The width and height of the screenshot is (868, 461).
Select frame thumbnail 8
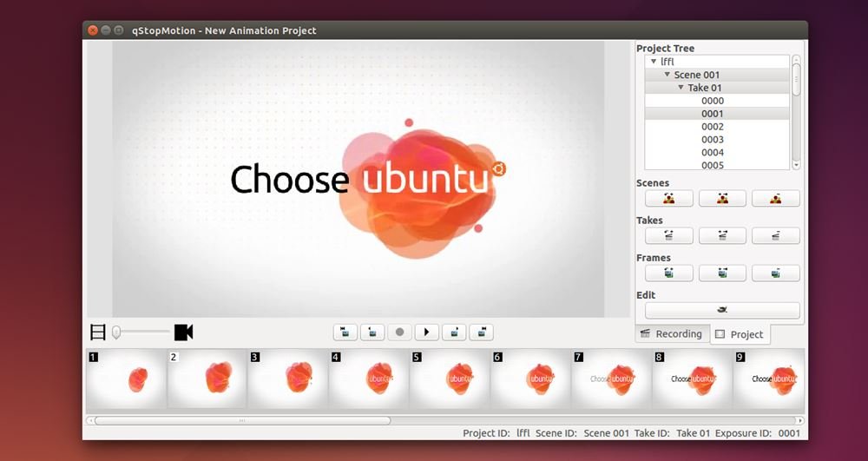[693, 379]
